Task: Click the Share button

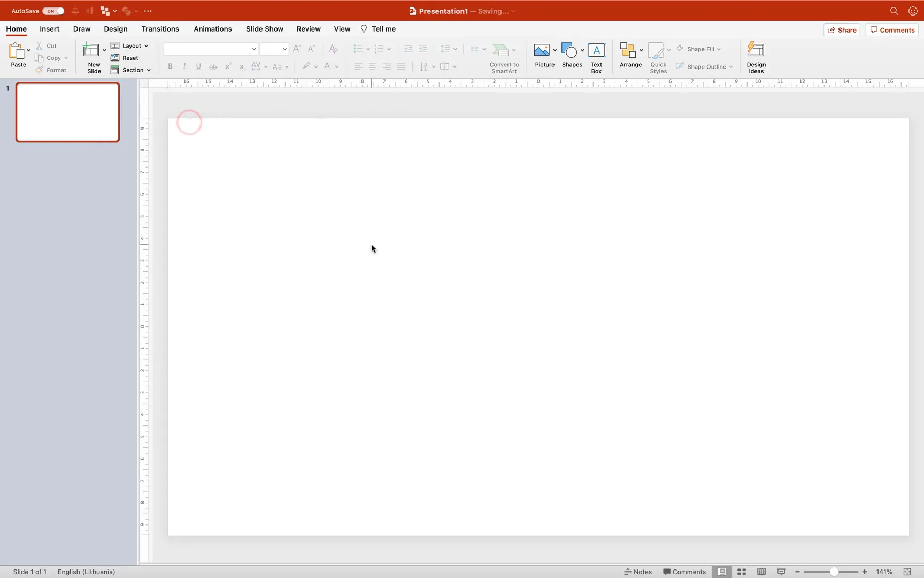Action: tap(842, 30)
